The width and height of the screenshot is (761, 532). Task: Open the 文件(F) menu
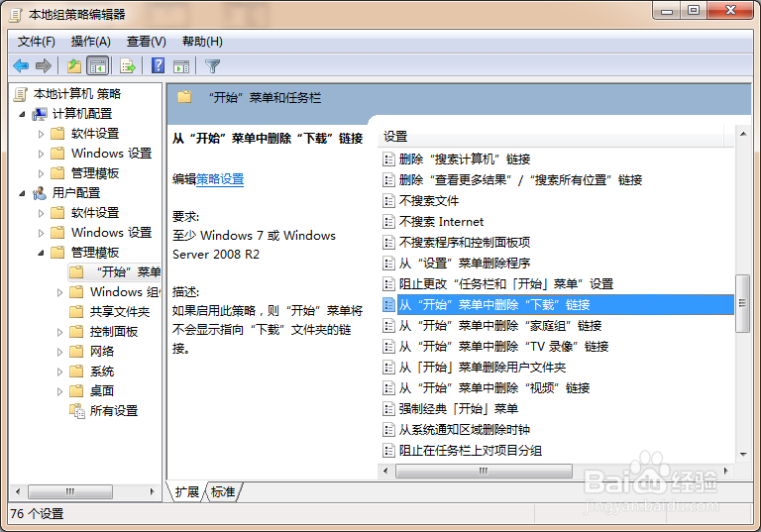click(x=37, y=42)
